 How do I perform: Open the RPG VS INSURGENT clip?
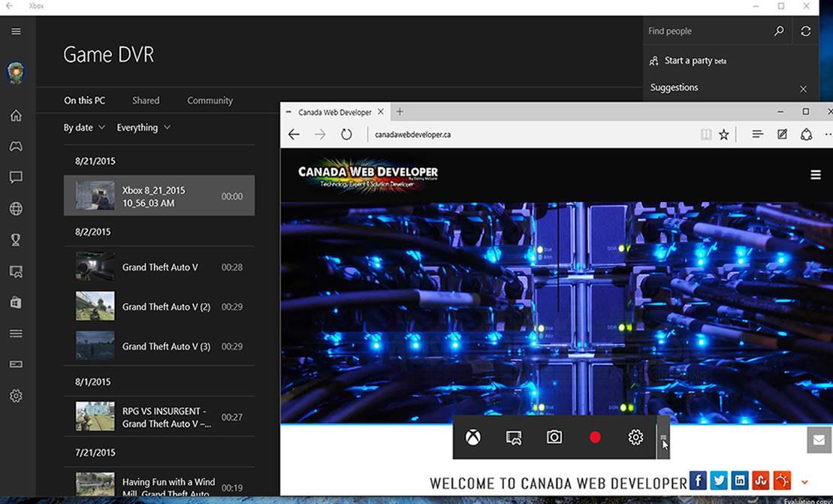[158, 417]
